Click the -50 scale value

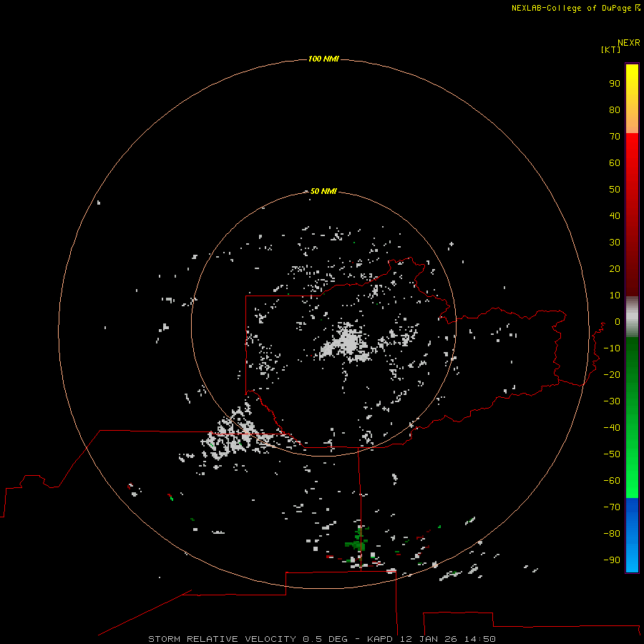pyautogui.click(x=612, y=454)
